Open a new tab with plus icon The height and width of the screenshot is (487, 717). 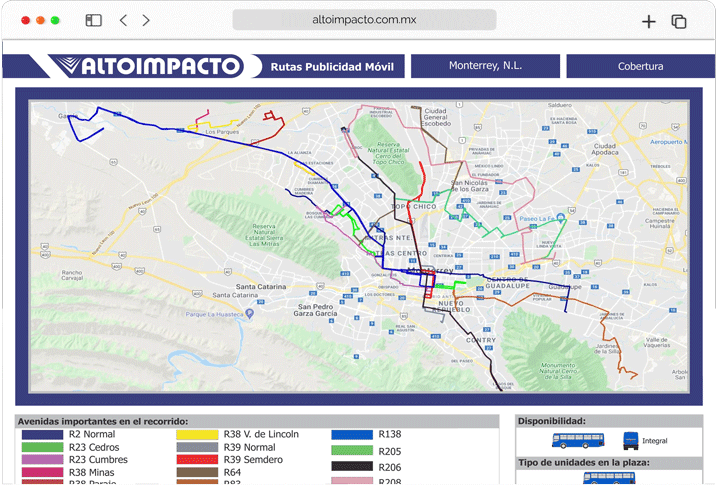(x=648, y=21)
